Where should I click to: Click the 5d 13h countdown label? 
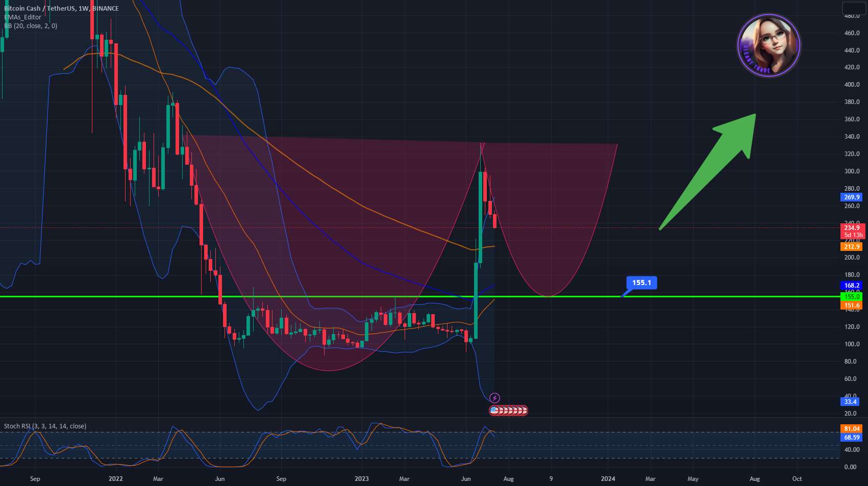(x=853, y=235)
